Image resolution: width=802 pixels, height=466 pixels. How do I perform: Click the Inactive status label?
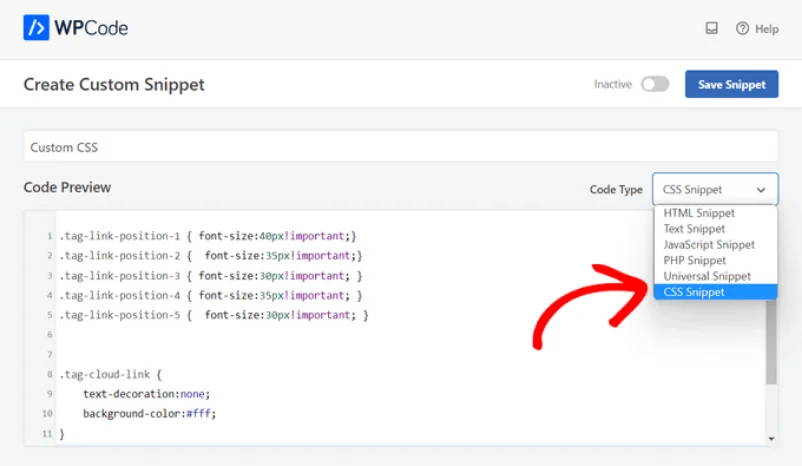613,84
